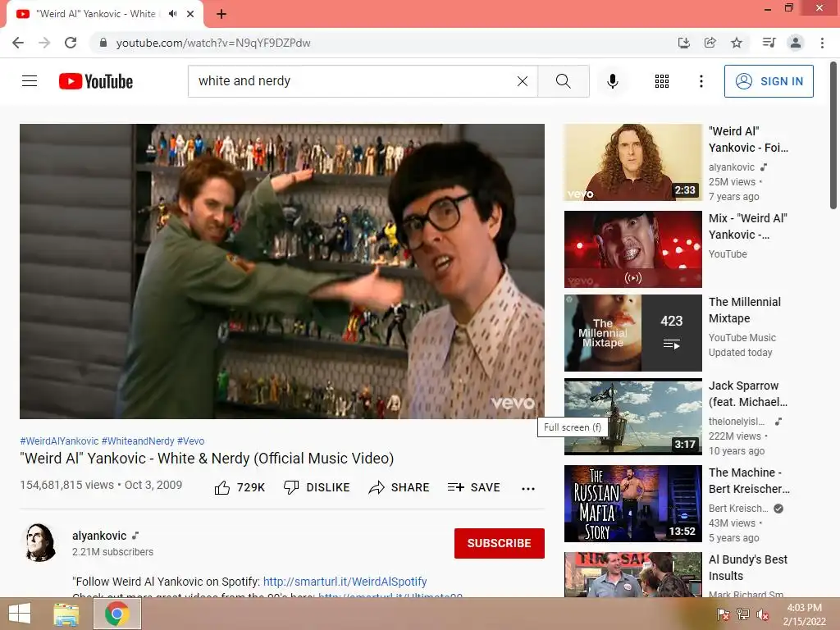Open the Windows Start button
The image size is (840, 630).
point(20,614)
